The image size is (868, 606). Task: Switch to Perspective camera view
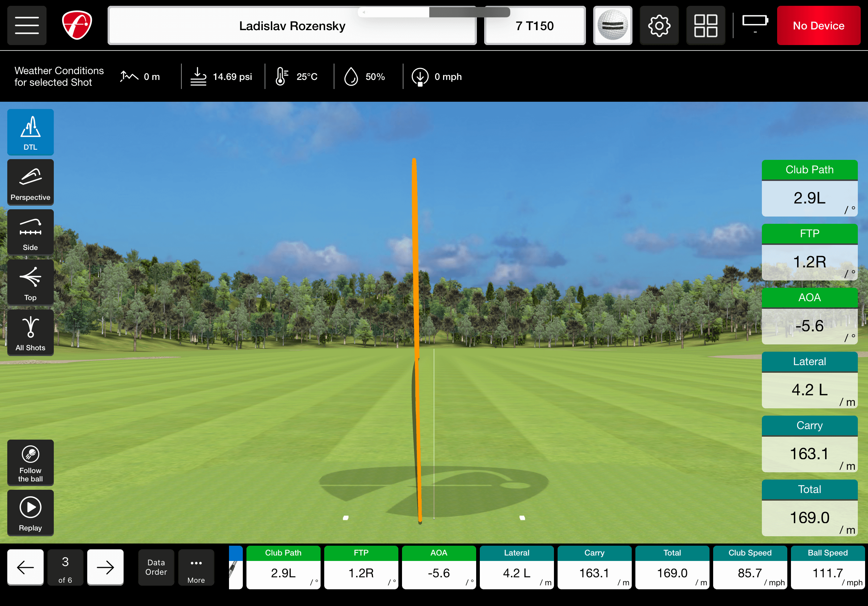(x=30, y=182)
